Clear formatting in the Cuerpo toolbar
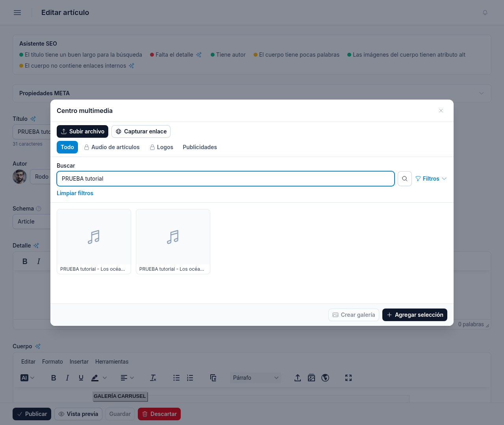The height and width of the screenshot is (425, 504). (x=153, y=378)
